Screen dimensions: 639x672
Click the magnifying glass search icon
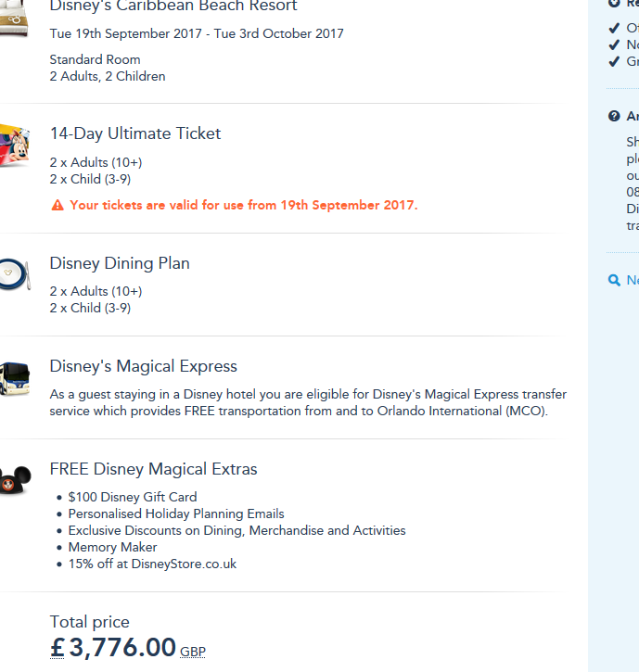(x=614, y=280)
